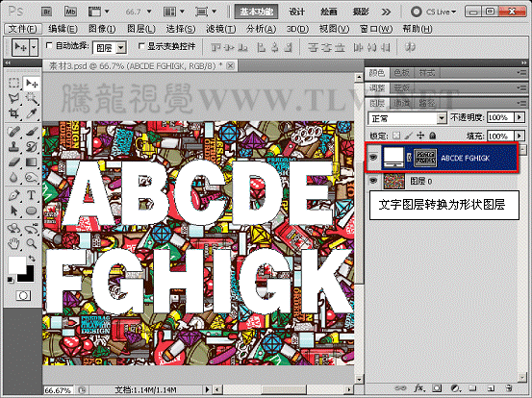Select the 图层 0 thumbnail

coord(393,181)
